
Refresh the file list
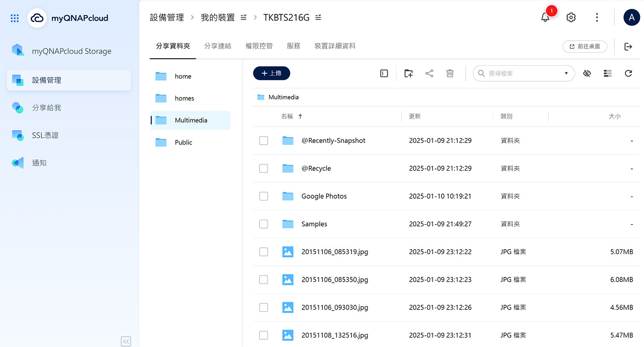(x=628, y=74)
